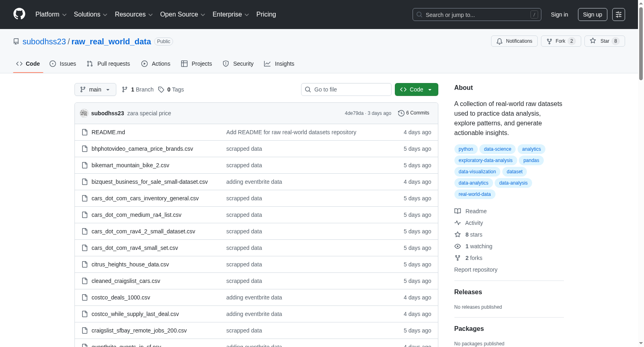The height and width of the screenshot is (347, 644).
Task: Click the history clock icon for commits
Action: click(401, 113)
